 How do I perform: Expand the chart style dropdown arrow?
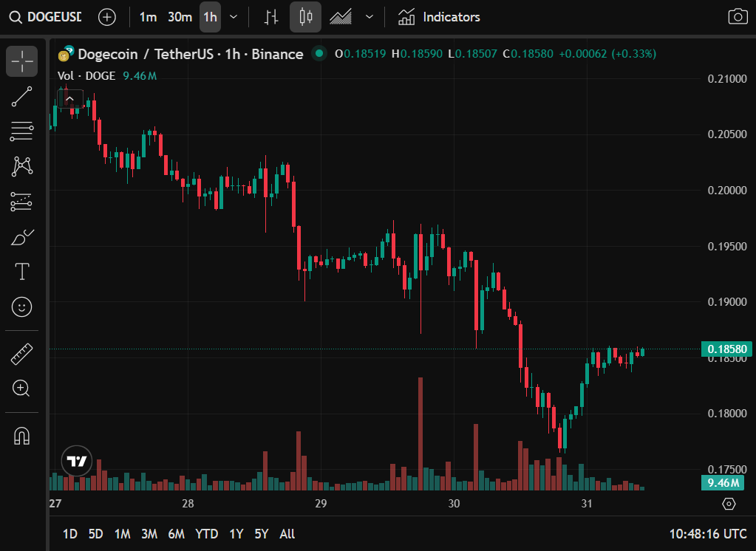click(370, 17)
